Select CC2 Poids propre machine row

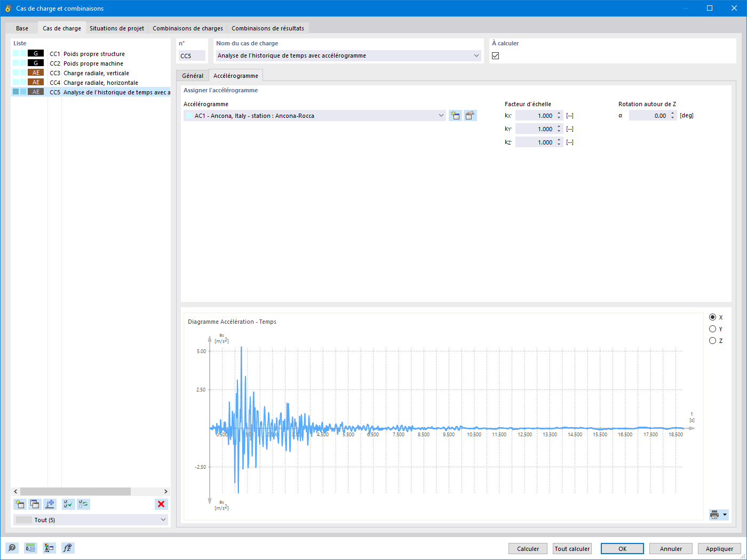click(91, 63)
